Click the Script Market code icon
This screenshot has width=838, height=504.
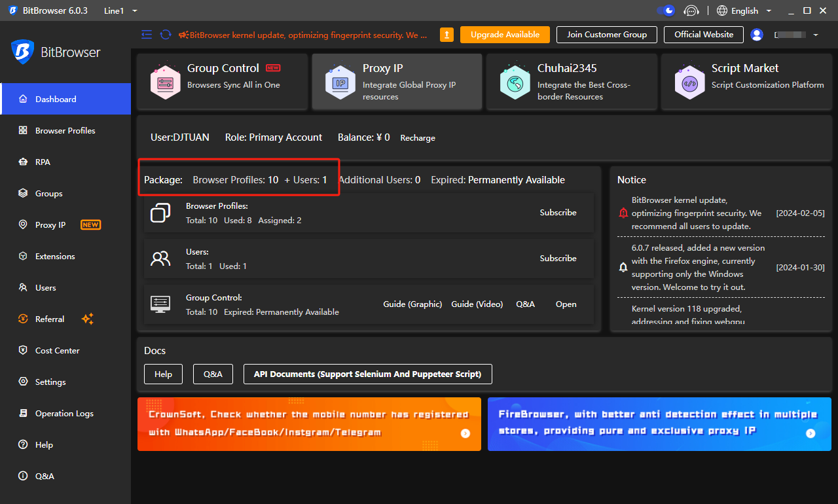(x=689, y=82)
